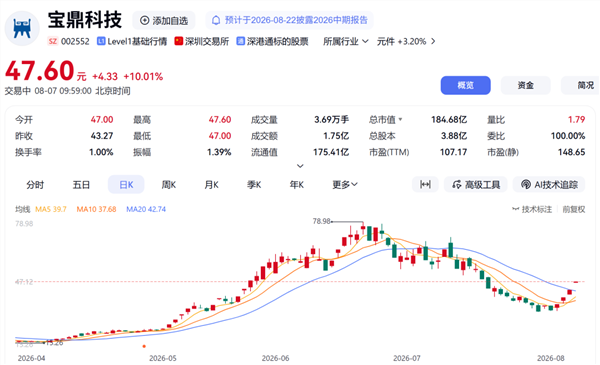Click MA20 42.74 indicator label
Viewport: 600px width, 365px height.
tap(146, 209)
